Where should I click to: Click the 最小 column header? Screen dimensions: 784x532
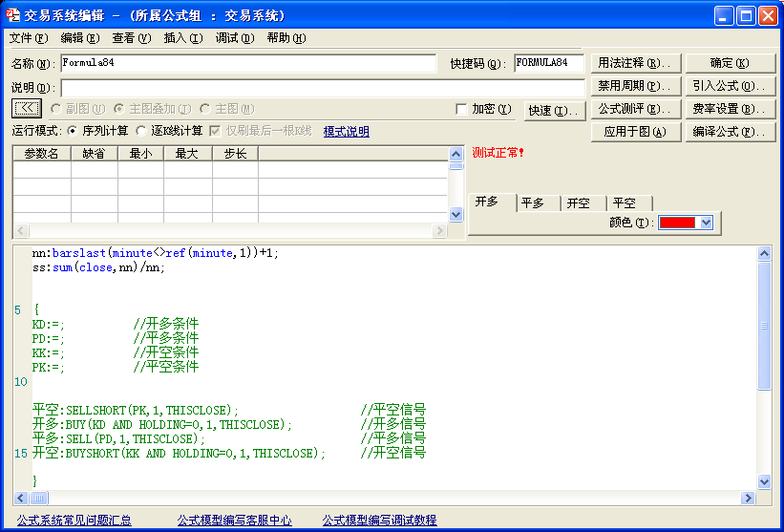coord(141,154)
